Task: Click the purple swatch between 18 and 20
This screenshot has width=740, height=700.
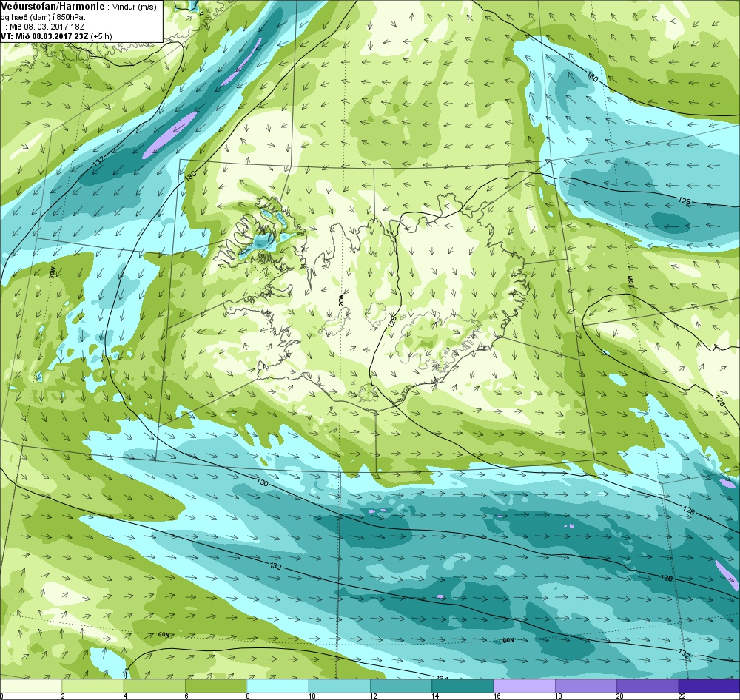Action: (x=585, y=685)
